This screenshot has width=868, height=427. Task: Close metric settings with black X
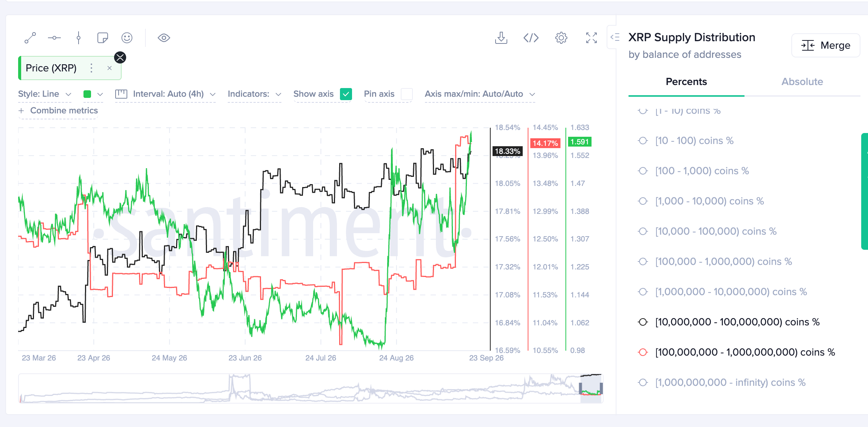[120, 57]
